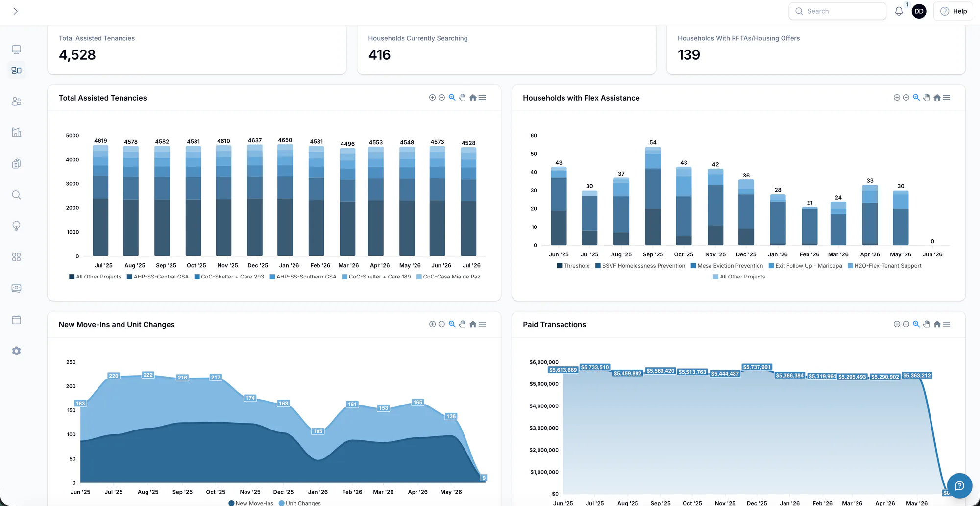Toggle New Move-Ins legend series
Screen dimensions: 980x506
click(251, 503)
